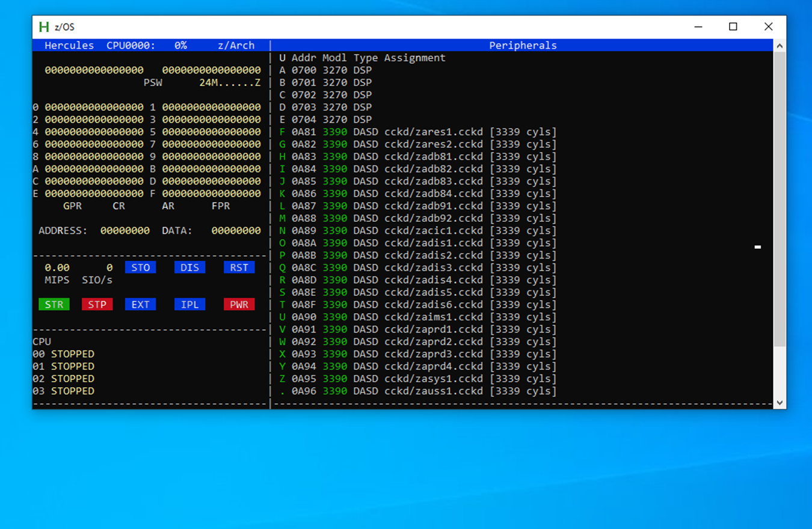Viewport: 812px width, 529px height.
Task: Select the 0A81 zares1.cckd DASD device row
Action: pos(418,132)
